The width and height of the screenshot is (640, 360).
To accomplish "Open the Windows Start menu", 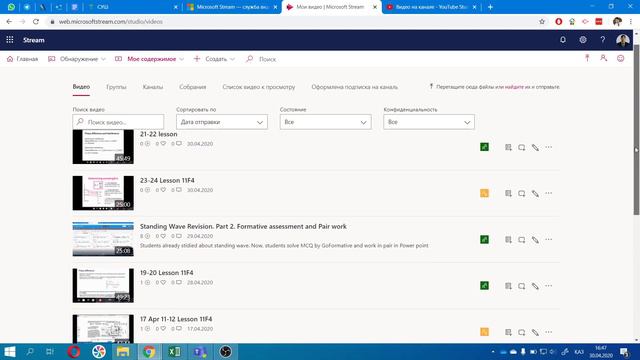I will pyautogui.click(x=10, y=351).
